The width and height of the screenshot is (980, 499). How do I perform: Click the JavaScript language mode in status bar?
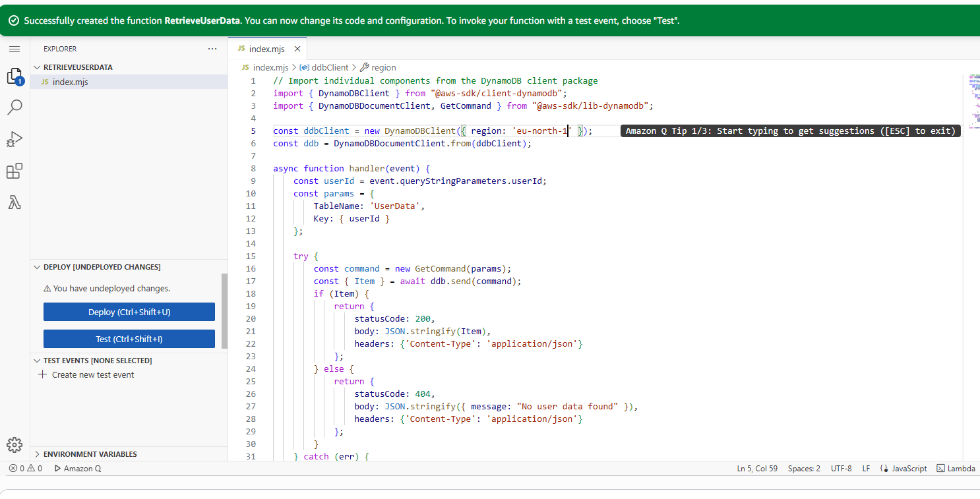tap(903, 469)
